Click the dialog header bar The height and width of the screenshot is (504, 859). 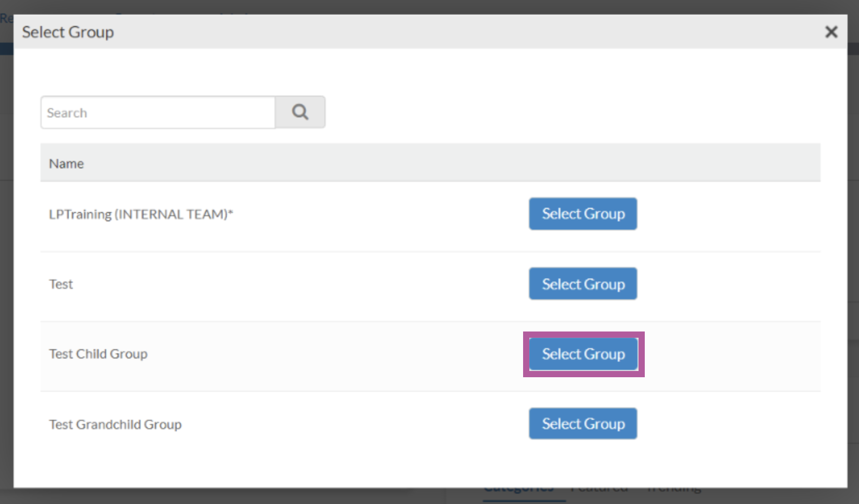416,32
